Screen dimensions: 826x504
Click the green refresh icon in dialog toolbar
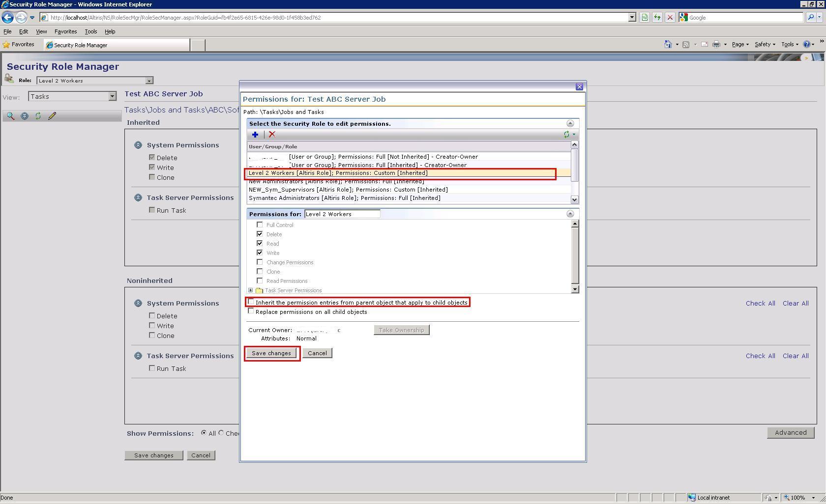[566, 135]
